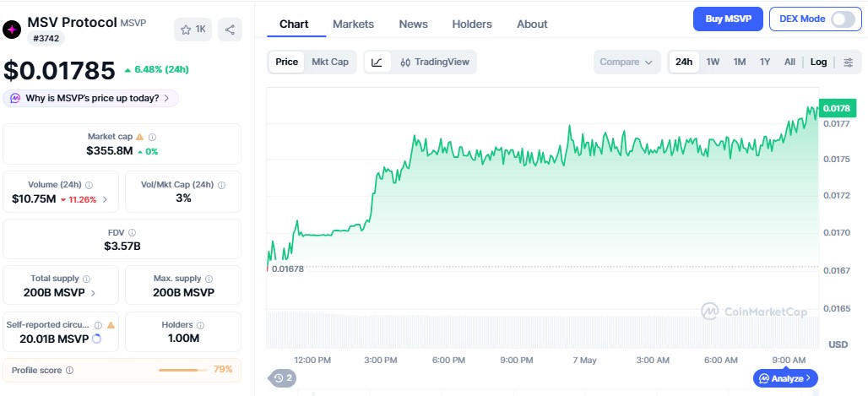Screen dimensions: 868x396
Task: Select the Mkt Cap chart toggle
Action: coord(330,62)
